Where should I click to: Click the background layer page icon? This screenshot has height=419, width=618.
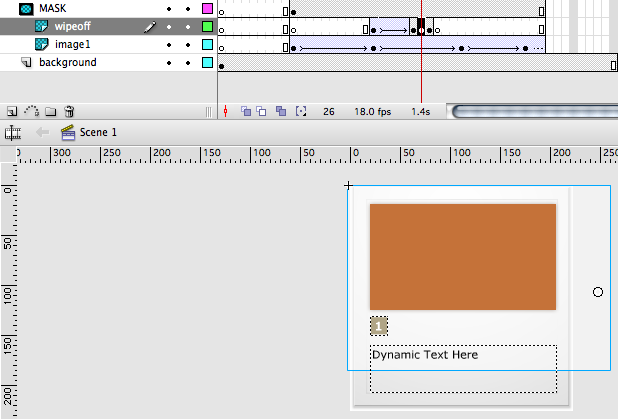point(26,62)
